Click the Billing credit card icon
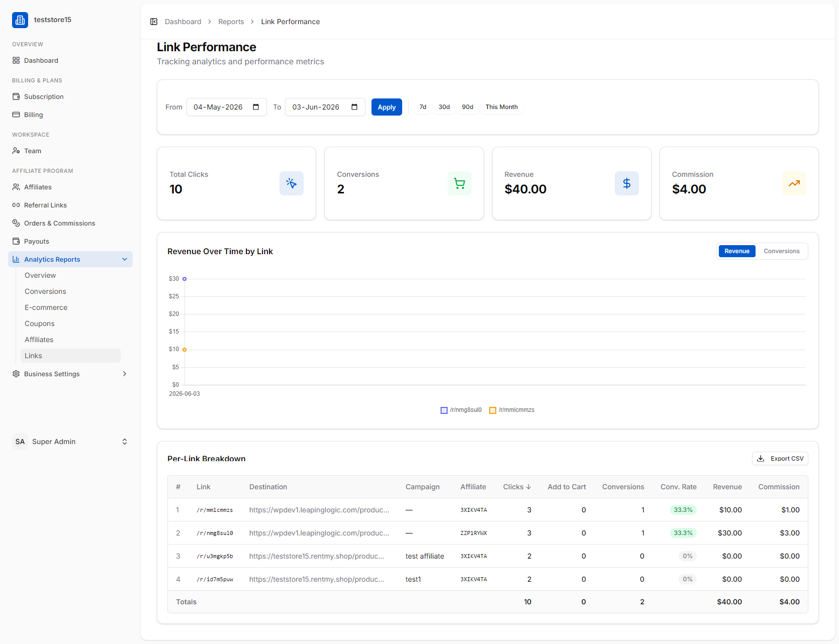Image resolution: width=839 pixels, height=644 pixels. click(x=16, y=115)
